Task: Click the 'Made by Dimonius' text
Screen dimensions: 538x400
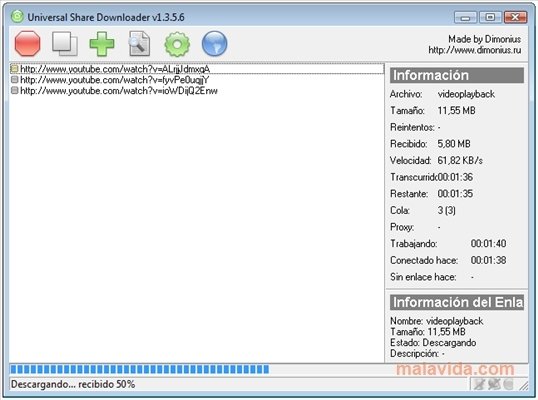Action: point(484,39)
